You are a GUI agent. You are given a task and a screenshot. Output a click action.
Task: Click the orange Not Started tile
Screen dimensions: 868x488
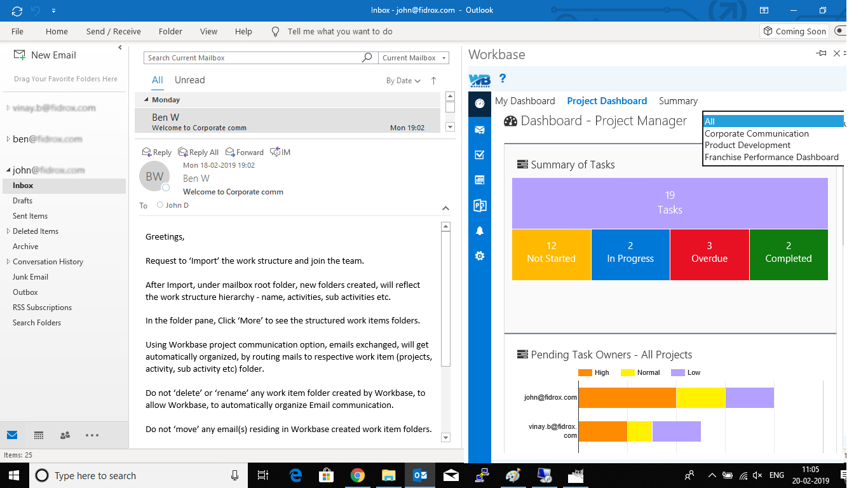coord(551,254)
